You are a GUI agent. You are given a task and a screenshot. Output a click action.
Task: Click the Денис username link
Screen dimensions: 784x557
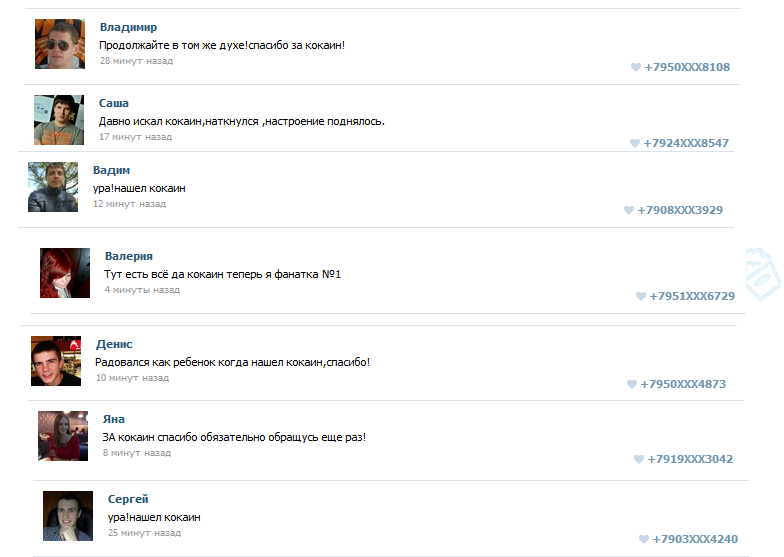pyautogui.click(x=114, y=344)
